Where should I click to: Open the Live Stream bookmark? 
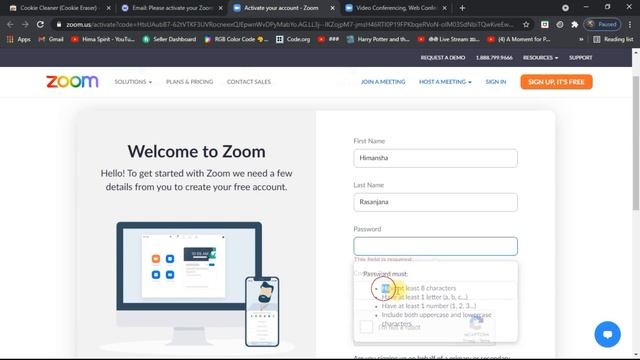(449, 39)
